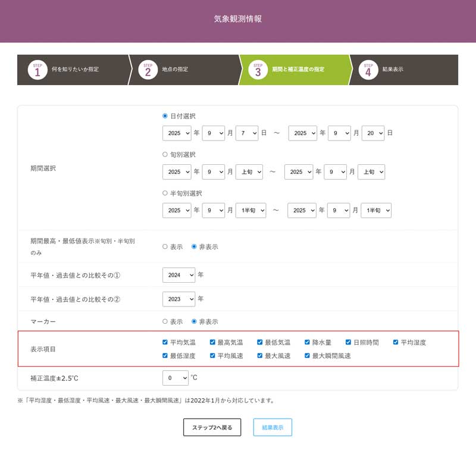The height and width of the screenshot is (450, 476).
Task: Open the 補正温度 value dropdown
Action: click(175, 378)
